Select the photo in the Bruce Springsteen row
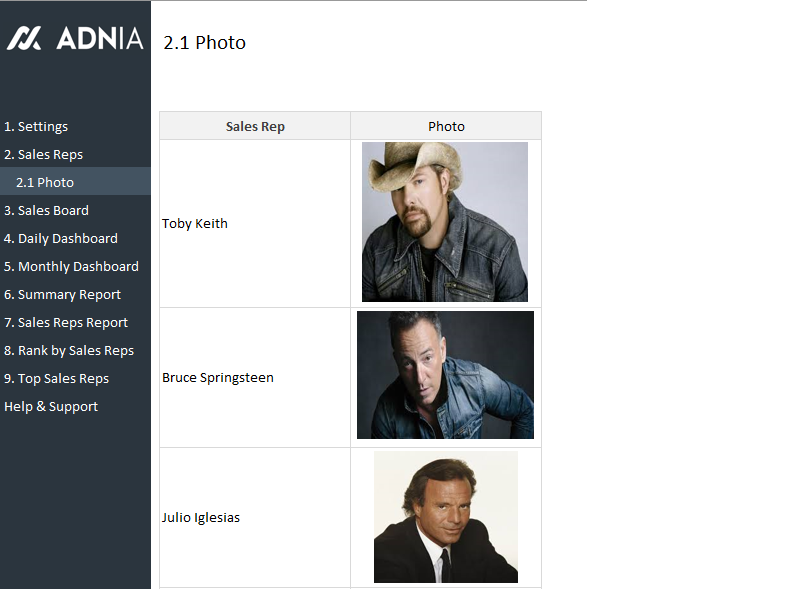 (445, 375)
